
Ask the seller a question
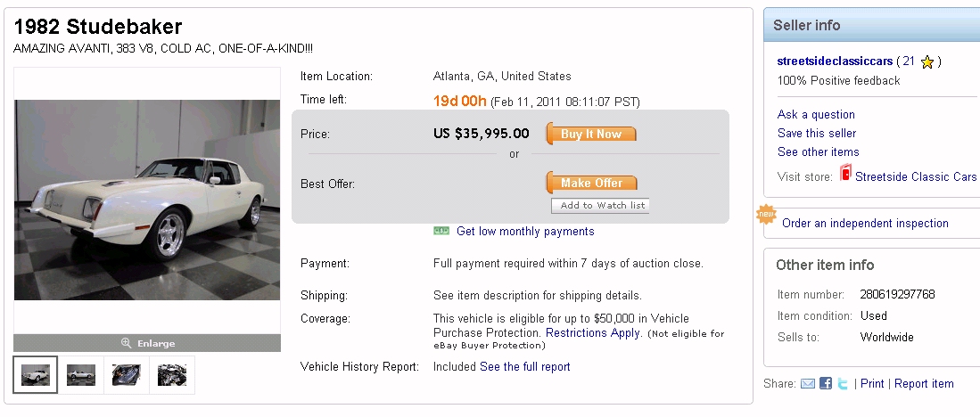[x=816, y=114]
